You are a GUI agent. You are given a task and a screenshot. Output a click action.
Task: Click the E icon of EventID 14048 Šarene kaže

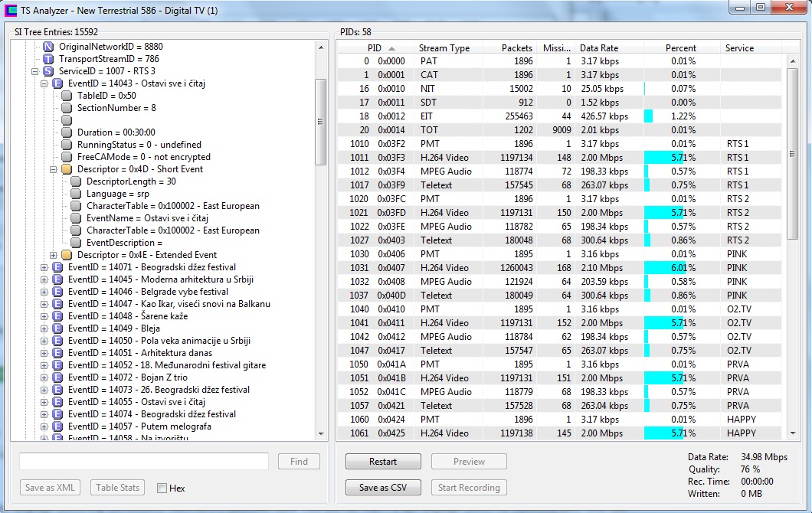57,316
